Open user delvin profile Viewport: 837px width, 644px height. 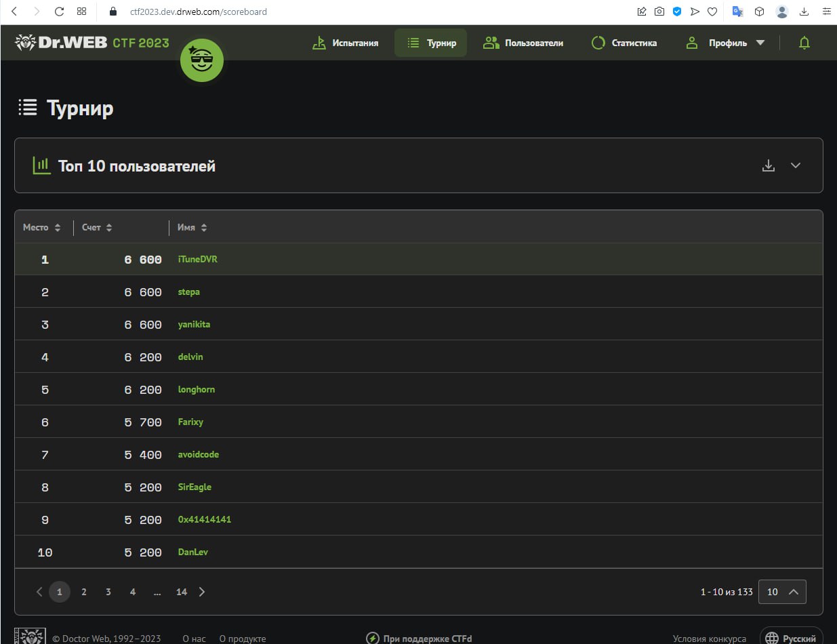click(190, 357)
